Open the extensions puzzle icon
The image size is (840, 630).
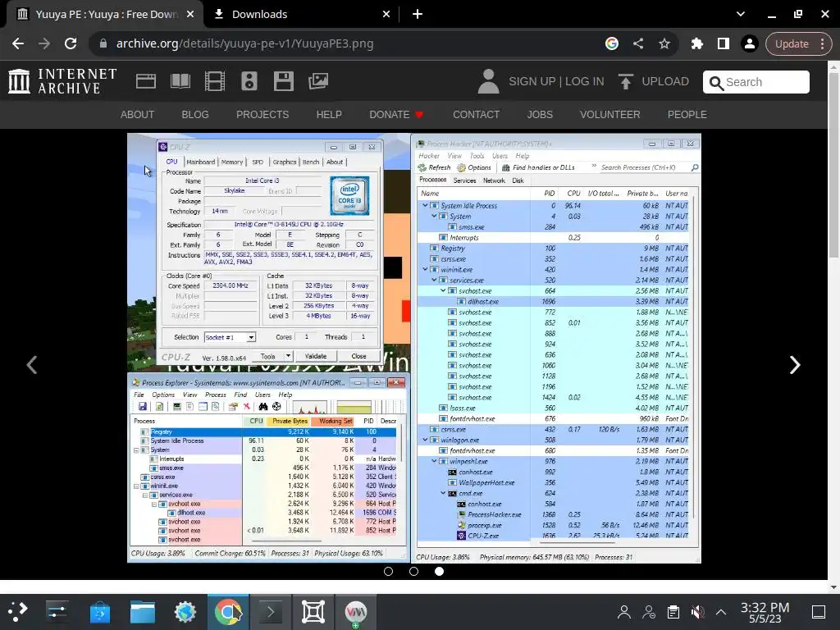[x=697, y=44]
